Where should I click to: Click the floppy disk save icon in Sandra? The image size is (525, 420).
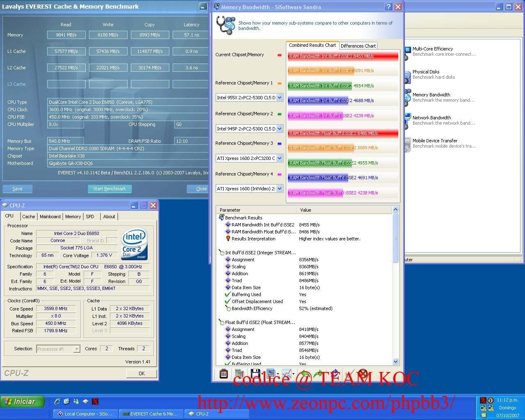pyautogui.click(x=255, y=374)
